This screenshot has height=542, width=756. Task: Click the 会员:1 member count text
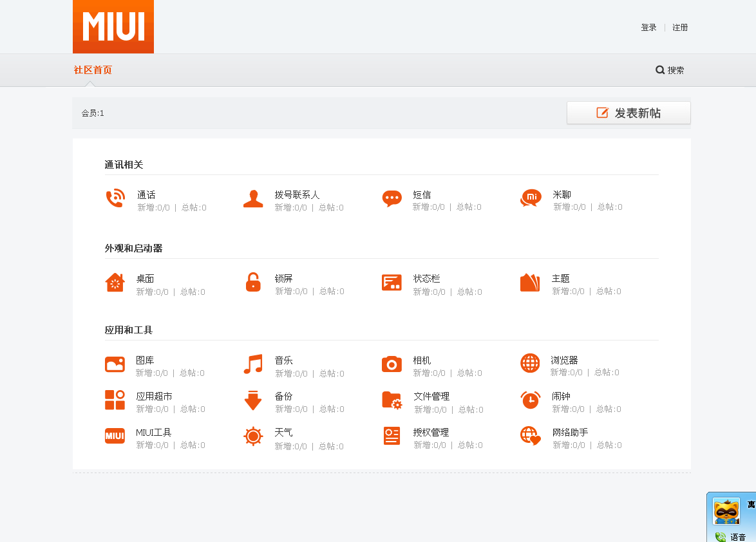[x=93, y=113]
